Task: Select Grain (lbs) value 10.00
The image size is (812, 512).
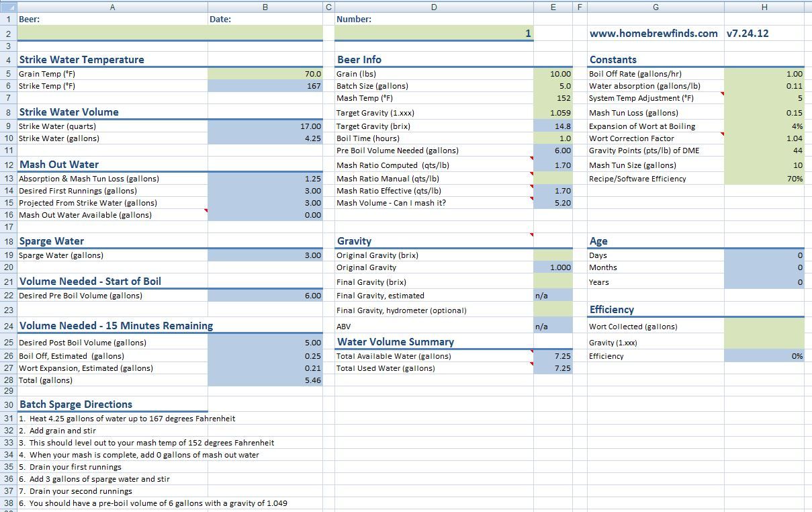Action: [x=553, y=74]
